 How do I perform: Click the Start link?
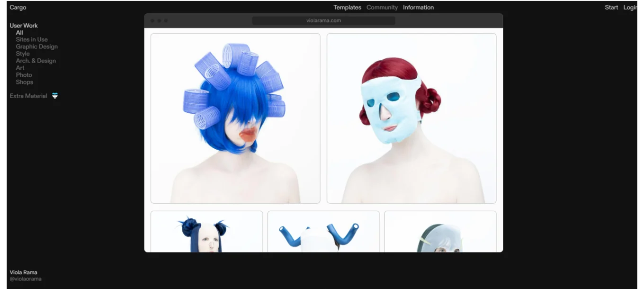click(611, 8)
